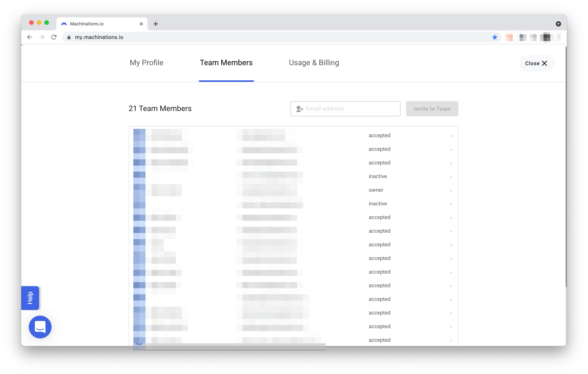Expand accepted dropdown directly below second inactive
Screen dimensions: 588x374
coord(451,218)
